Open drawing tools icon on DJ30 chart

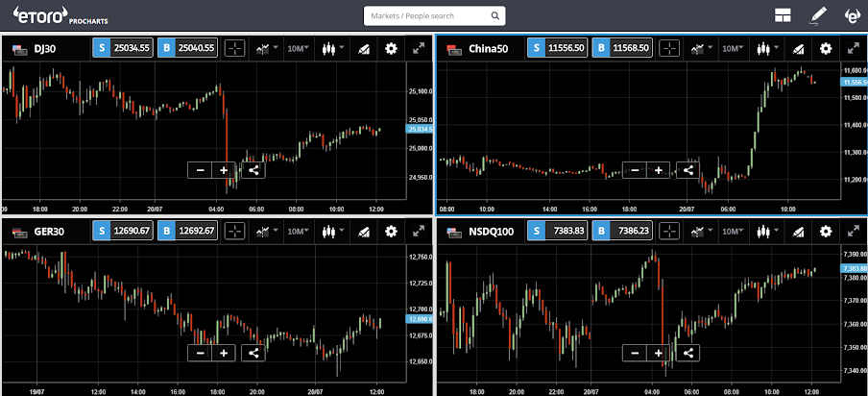363,49
